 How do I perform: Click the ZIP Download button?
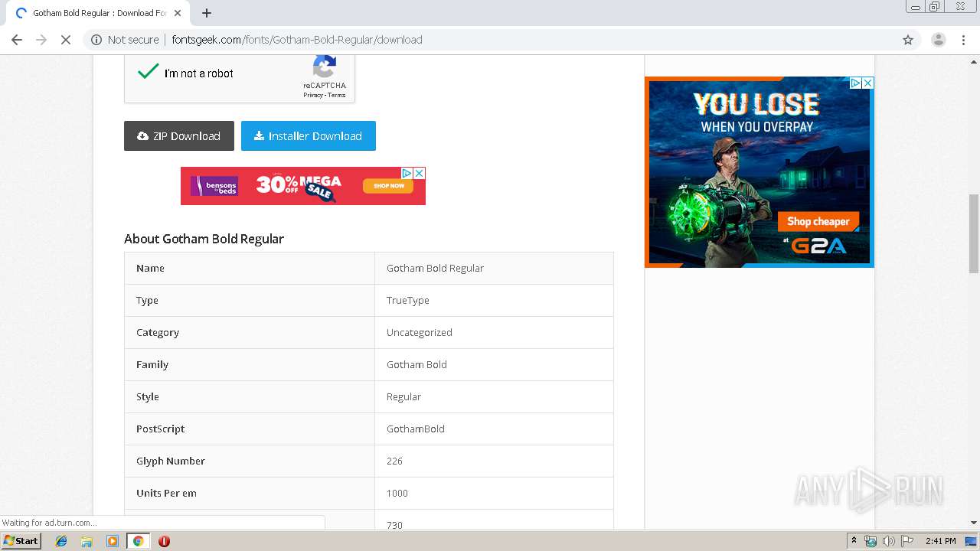pyautogui.click(x=179, y=135)
